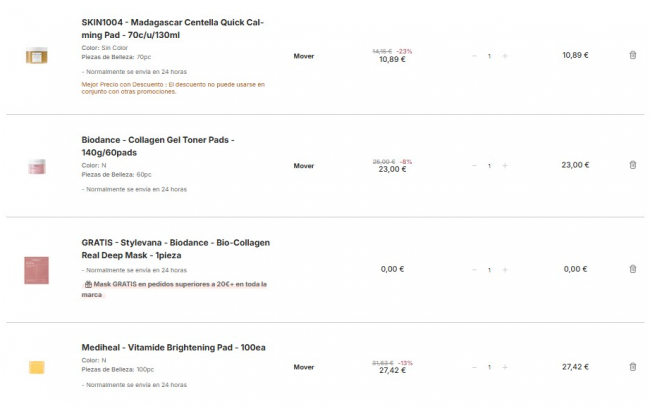Delete Mediheal Vitamide Pad using trash icon
This screenshot has height=406, width=650.
[x=632, y=367]
